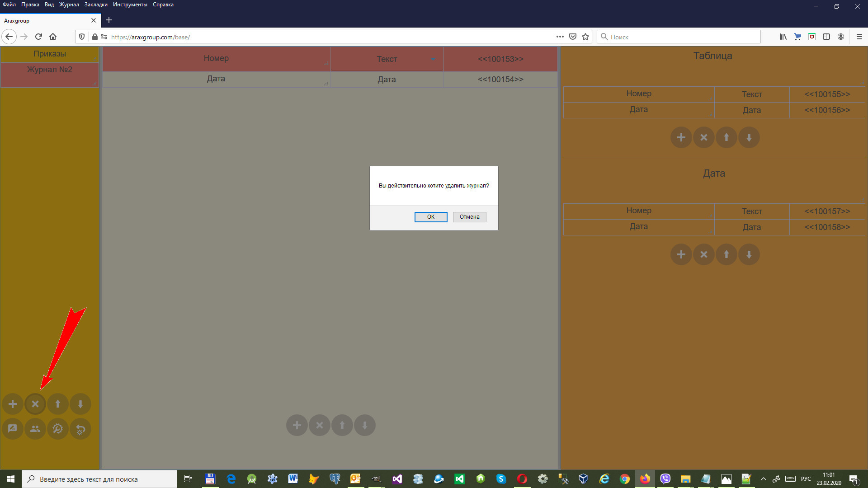The height and width of the screenshot is (488, 868).
Task: Cancel deletion with Отмена button
Action: (469, 217)
